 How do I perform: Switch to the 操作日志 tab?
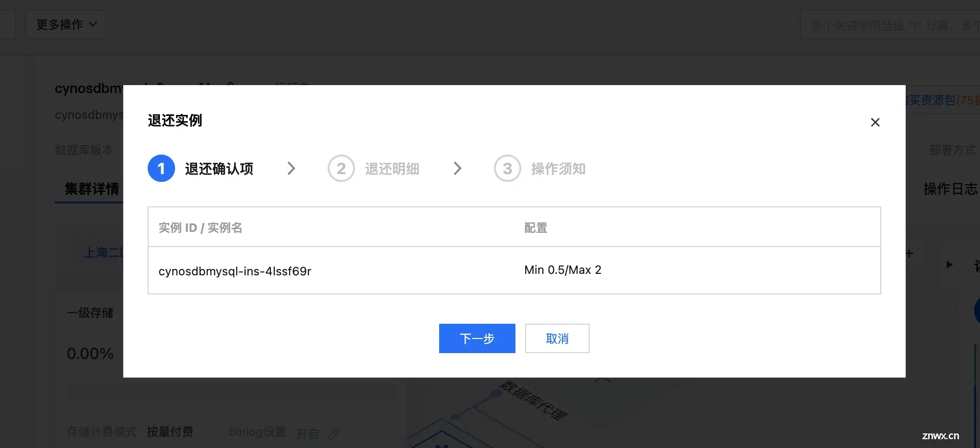(x=950, y=189)
